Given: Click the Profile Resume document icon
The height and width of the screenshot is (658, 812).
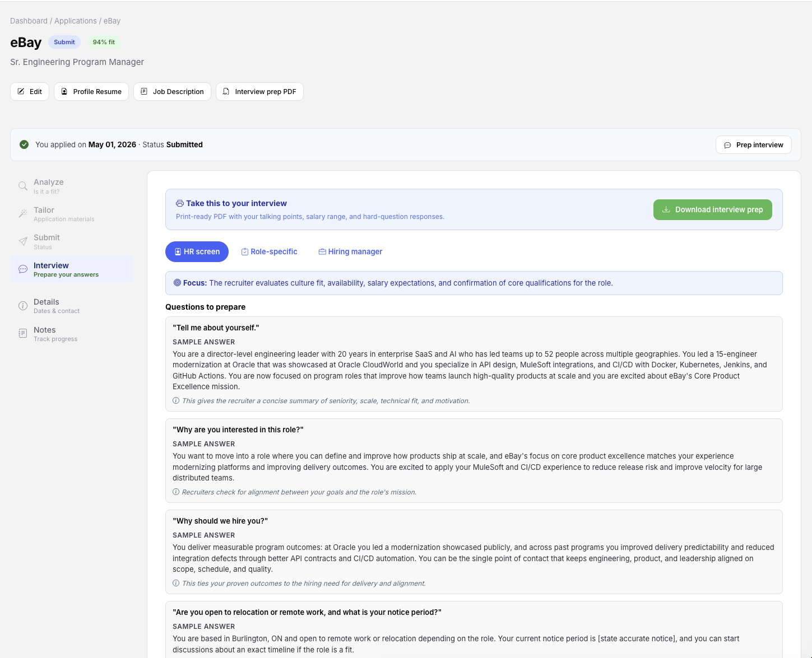Looking at the screenshot, I should (64, 91).
